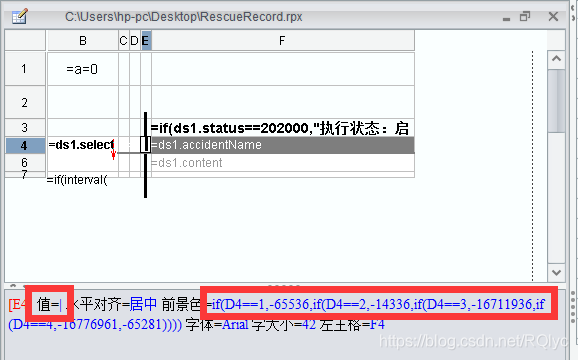Click the 水平对齐=居中 alignment property

pos(113,304)
